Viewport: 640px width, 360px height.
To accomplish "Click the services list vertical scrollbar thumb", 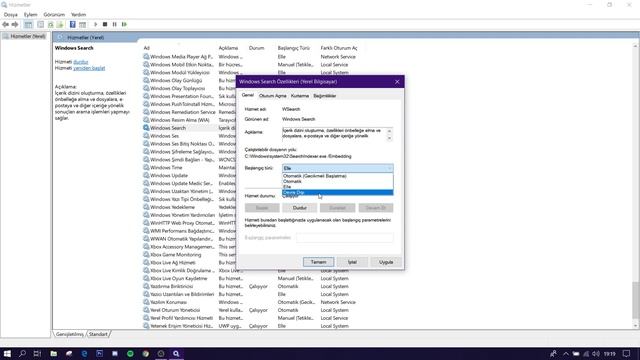I will click(x=636, y=300).
